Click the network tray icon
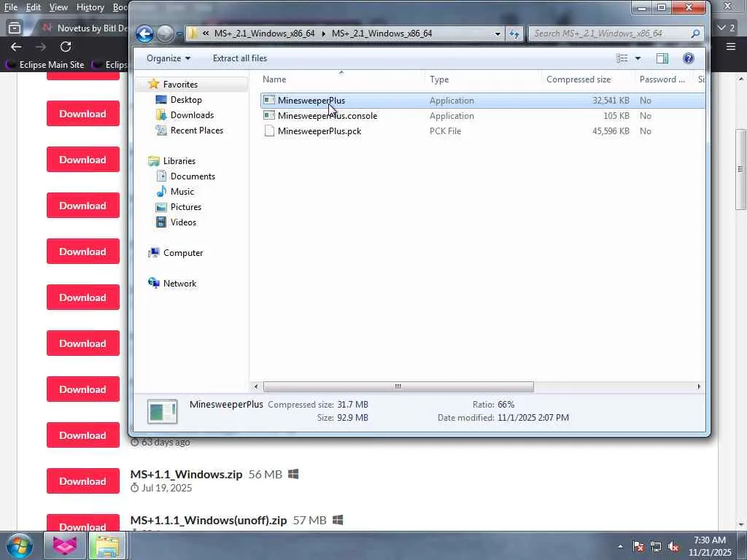Viewport: 747px width, 560px height. [x=656, y=547]
